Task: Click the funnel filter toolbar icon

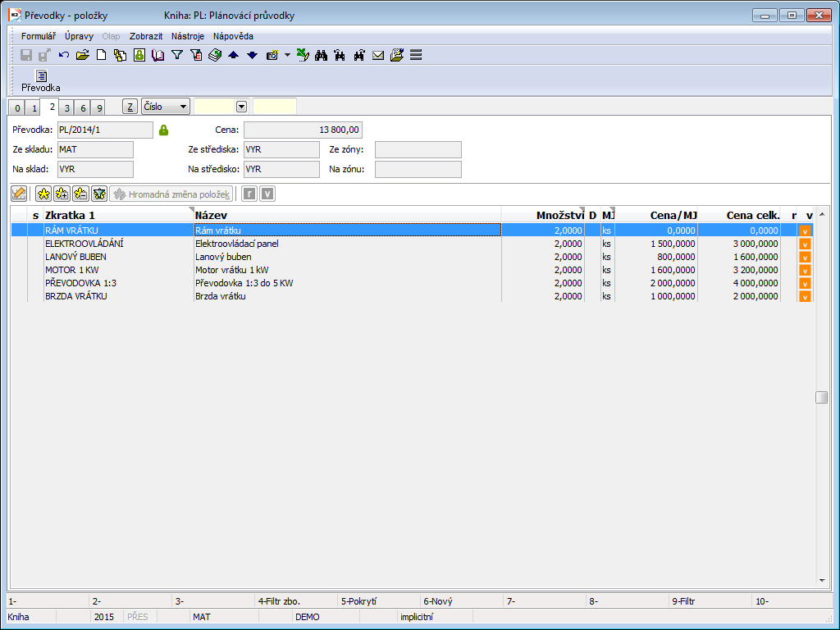Action: click(x=176, y=55)
